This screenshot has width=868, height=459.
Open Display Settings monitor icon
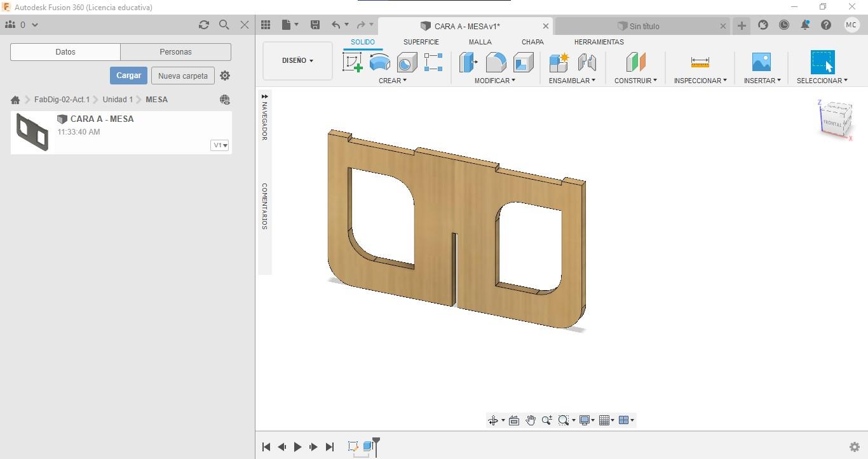585,420
